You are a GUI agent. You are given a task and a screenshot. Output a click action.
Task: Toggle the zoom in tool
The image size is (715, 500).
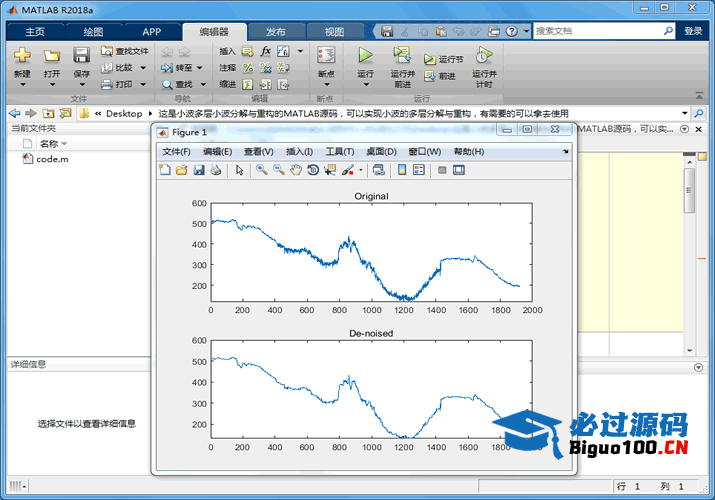coord(262,170)
